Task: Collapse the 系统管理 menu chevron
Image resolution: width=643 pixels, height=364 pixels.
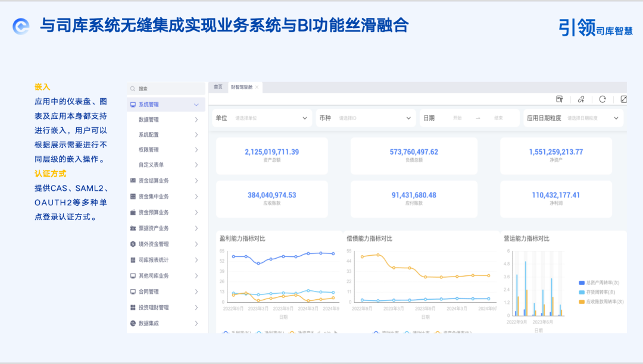Action: [198, 103]
